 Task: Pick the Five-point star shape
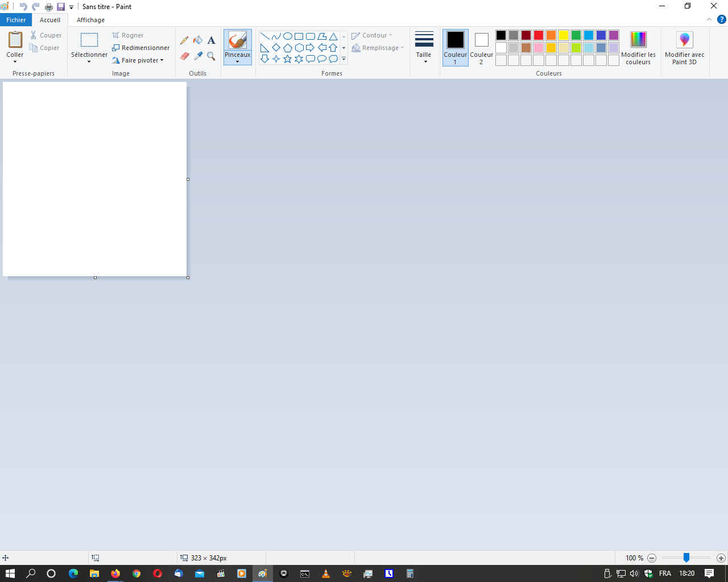pyautogui.click(x=288, y=59)
